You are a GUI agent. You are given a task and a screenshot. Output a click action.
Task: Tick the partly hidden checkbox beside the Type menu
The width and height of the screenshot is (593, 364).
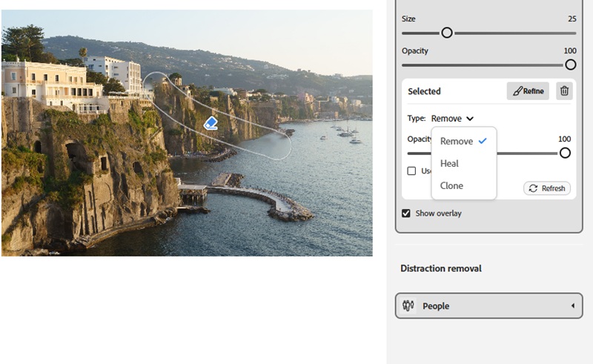pyautogui.click(x=411, y=171)
